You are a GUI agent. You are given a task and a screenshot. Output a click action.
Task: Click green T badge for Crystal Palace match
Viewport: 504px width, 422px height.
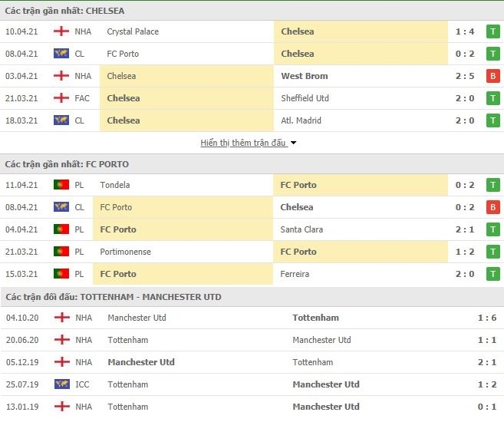tap(492, 31)
